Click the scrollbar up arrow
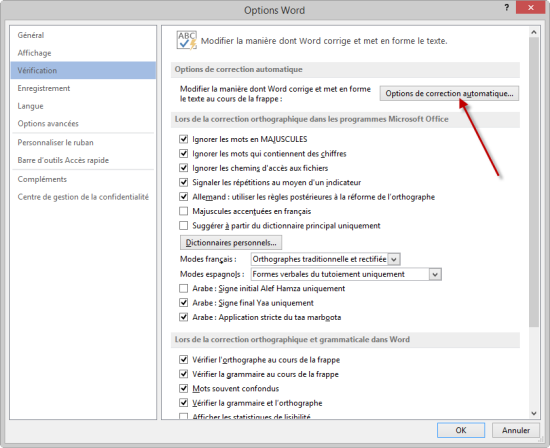This screenshot has height=448, width=550. coord(534,32)
